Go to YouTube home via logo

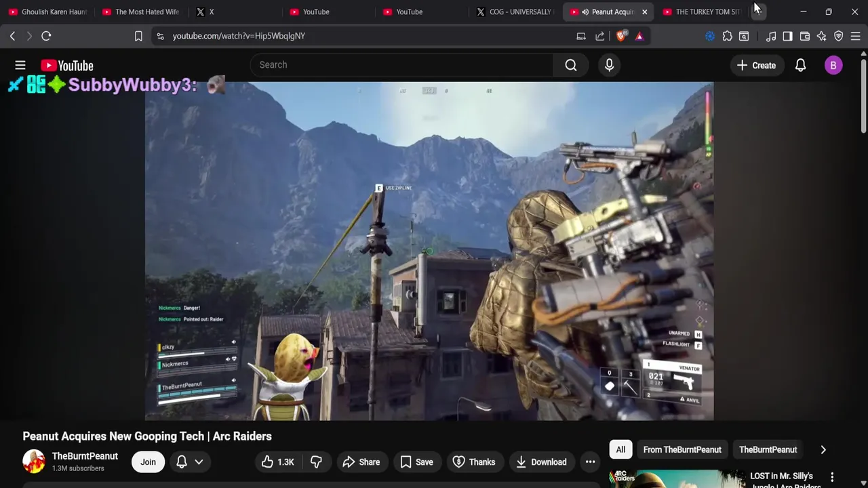click(x=66, y=65)
